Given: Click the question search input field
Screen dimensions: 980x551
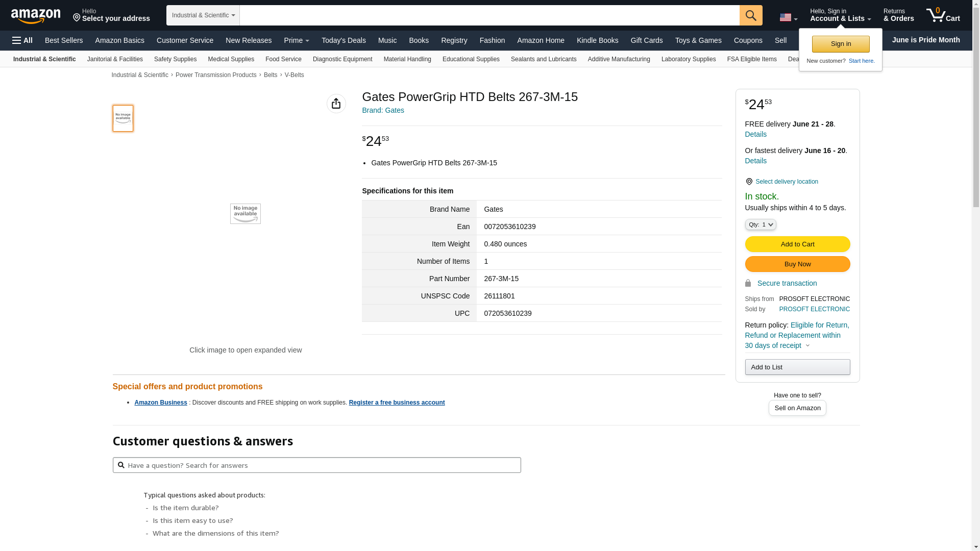Looking at the screenshot, I should (316, 465).
